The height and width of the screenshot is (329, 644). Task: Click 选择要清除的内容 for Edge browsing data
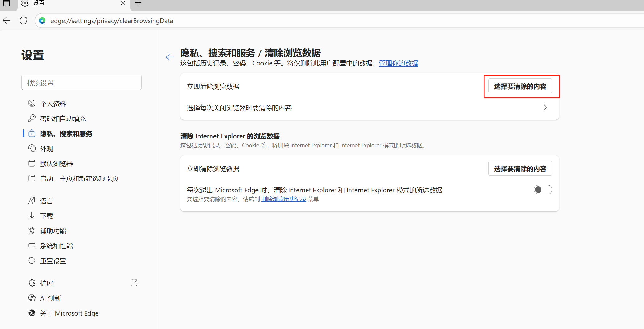520,86
